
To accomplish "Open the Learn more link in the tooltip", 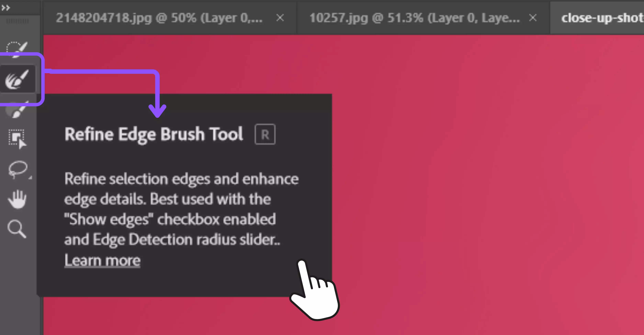I will point(103,260).
